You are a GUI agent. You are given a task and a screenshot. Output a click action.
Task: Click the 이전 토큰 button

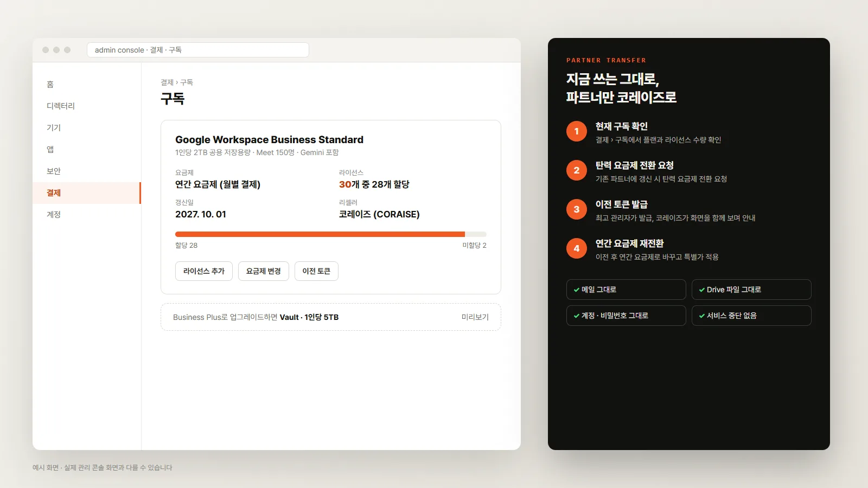tap(316, 271)
